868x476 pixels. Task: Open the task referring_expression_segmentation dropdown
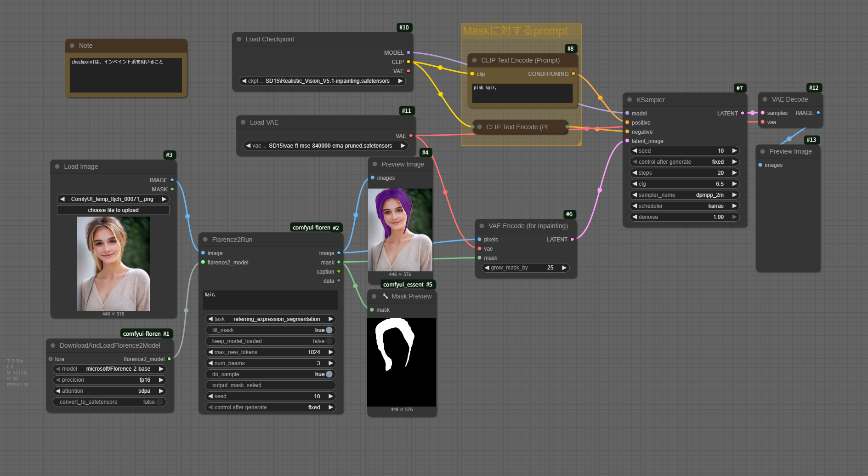tap(270, 319)
